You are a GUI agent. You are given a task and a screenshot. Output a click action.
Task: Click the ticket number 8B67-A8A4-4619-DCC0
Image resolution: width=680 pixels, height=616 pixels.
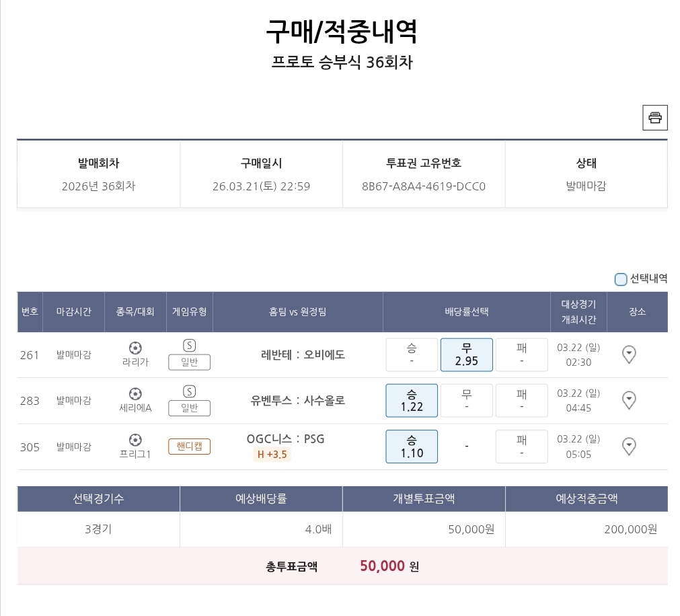[424, 186]
